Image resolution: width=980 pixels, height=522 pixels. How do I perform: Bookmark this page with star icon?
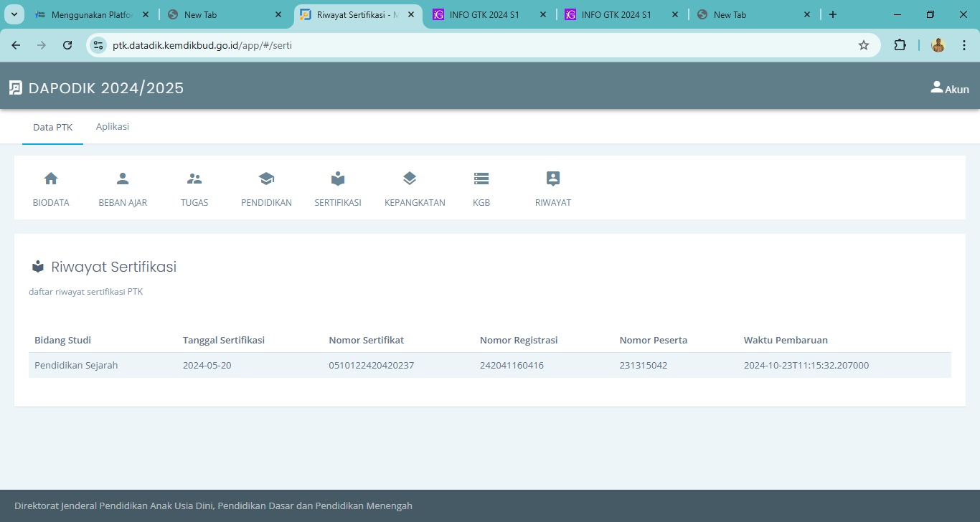(864, 45)
